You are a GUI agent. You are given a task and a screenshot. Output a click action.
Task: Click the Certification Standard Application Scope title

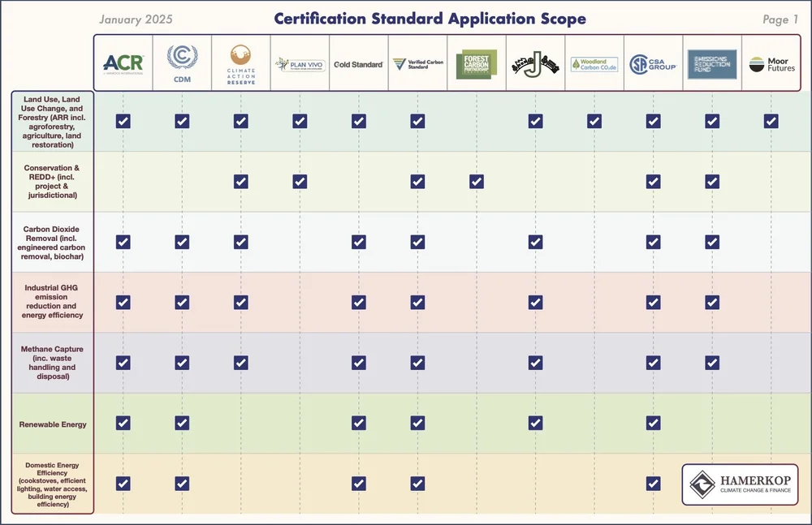pos(430,19)
